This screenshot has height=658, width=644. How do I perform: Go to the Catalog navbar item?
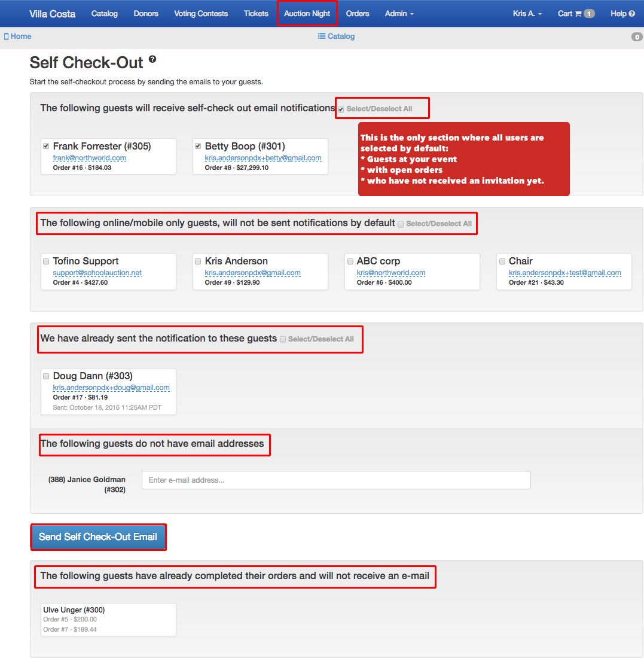coord(105,13)
